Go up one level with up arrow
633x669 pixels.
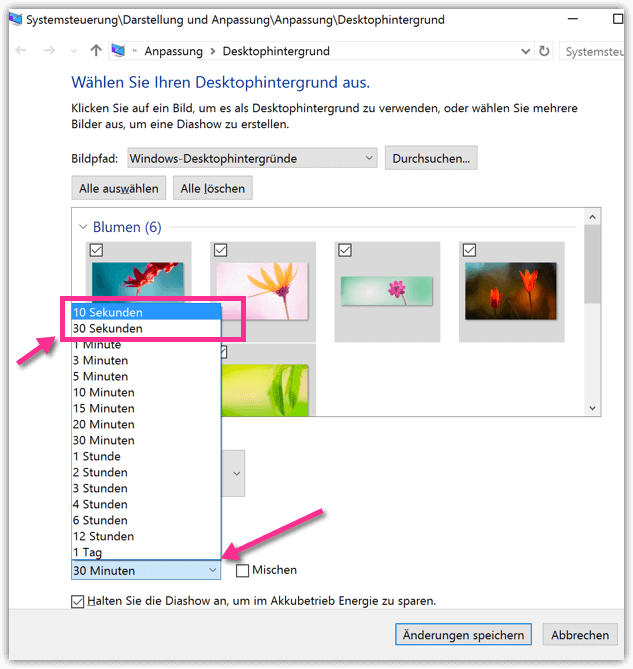(96, 50)
